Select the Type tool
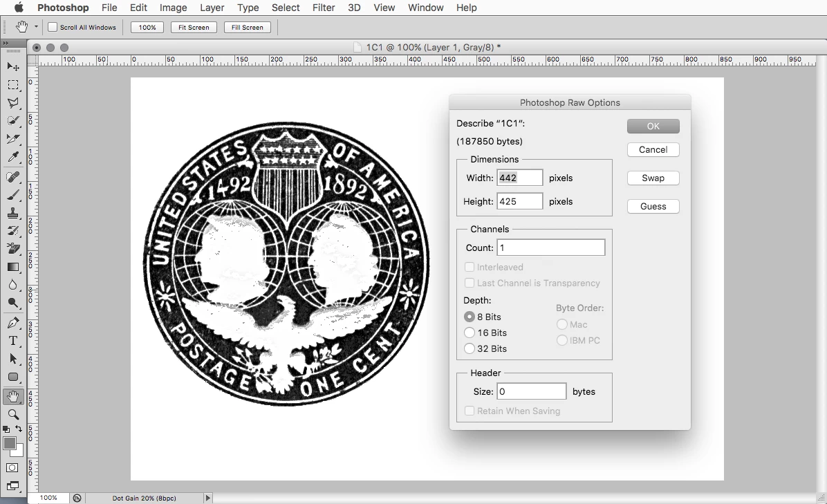 (x=13, y=341)
